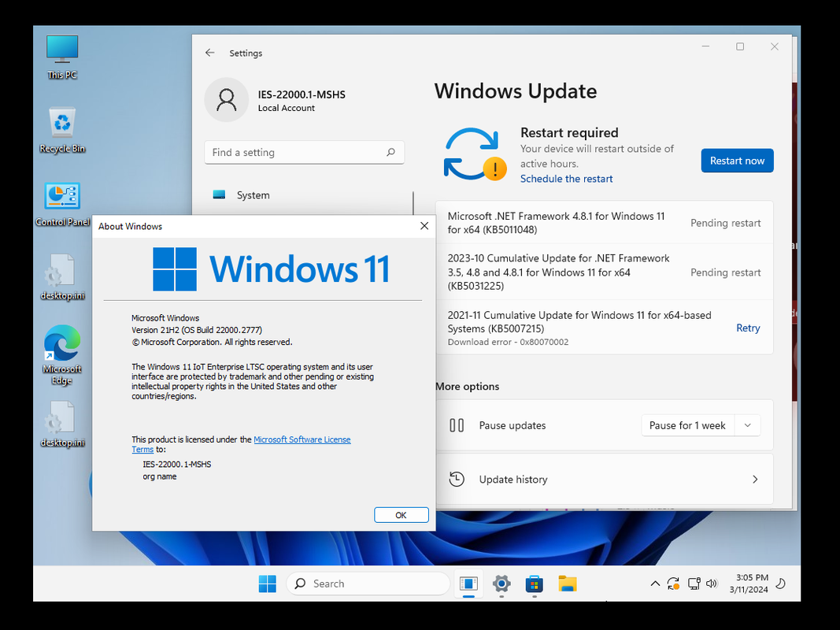
Task: Show hidden tray icons chevron
Action: click(x=655, y=584)
